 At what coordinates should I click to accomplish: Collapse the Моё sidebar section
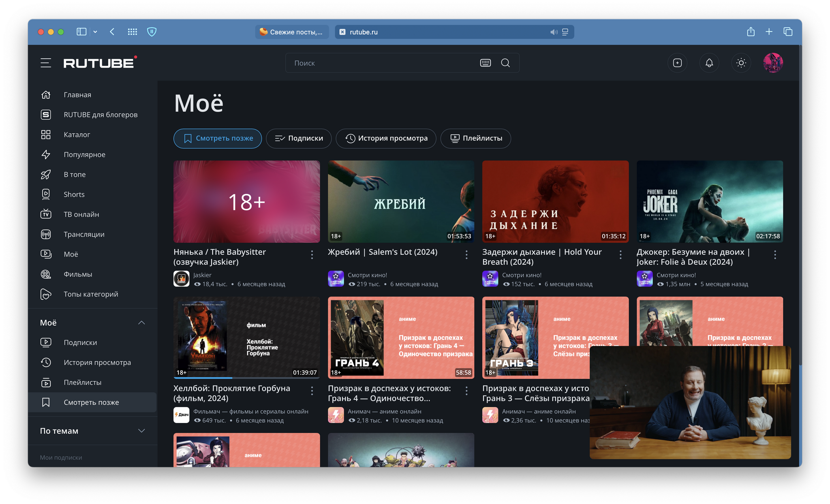[141, 323]
